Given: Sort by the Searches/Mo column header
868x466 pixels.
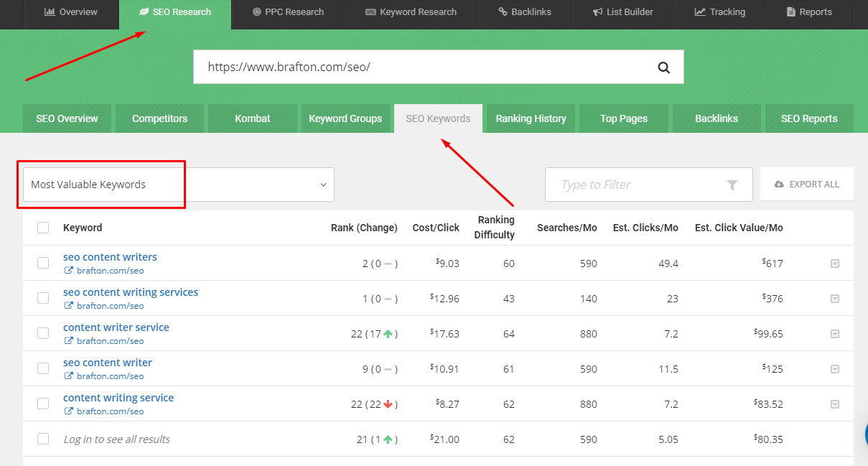Looking at the screenshot, I should pos(566,228).
